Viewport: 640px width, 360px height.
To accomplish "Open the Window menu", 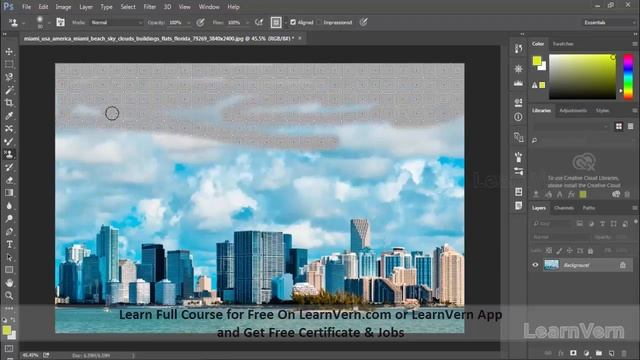I will (x=209, y=7).
